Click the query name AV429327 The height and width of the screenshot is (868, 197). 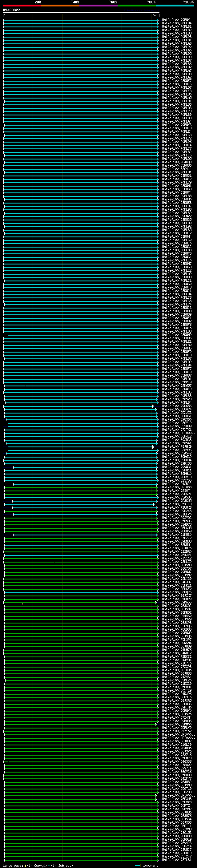11,10
